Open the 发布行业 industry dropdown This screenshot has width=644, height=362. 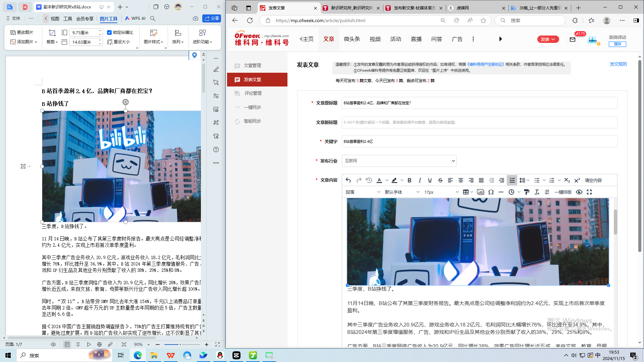pyautogui.click(x=399, y=161)
